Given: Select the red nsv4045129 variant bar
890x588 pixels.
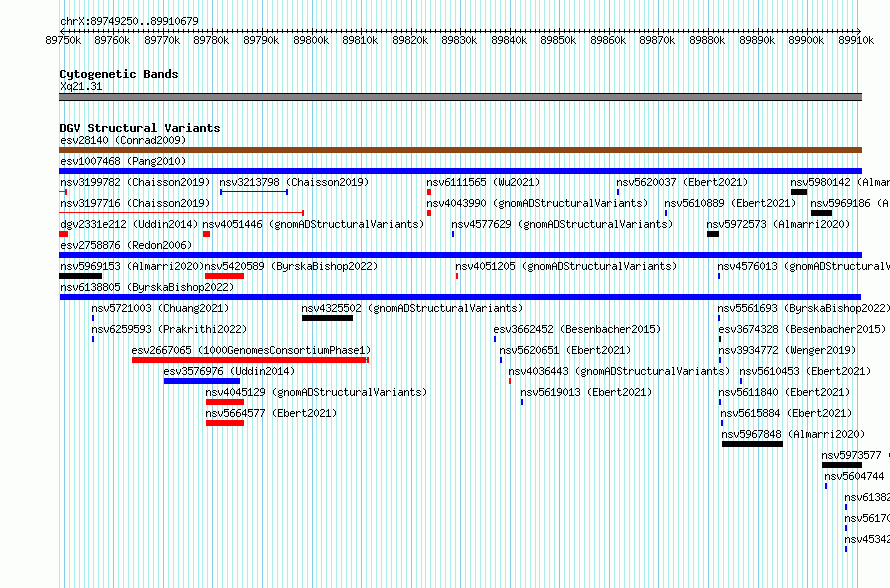Looking at the screenshot, I should click(x=225, y=402).
